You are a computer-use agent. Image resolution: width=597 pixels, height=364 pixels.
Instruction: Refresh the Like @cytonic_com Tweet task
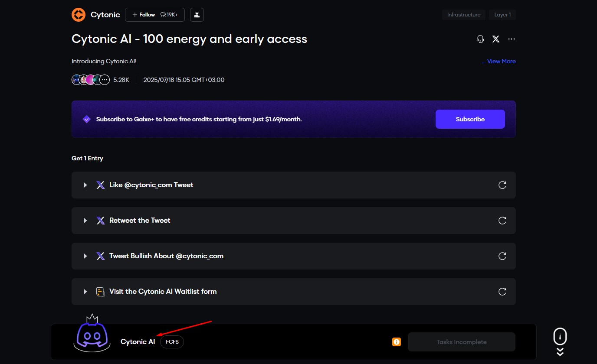pos(502,185)
